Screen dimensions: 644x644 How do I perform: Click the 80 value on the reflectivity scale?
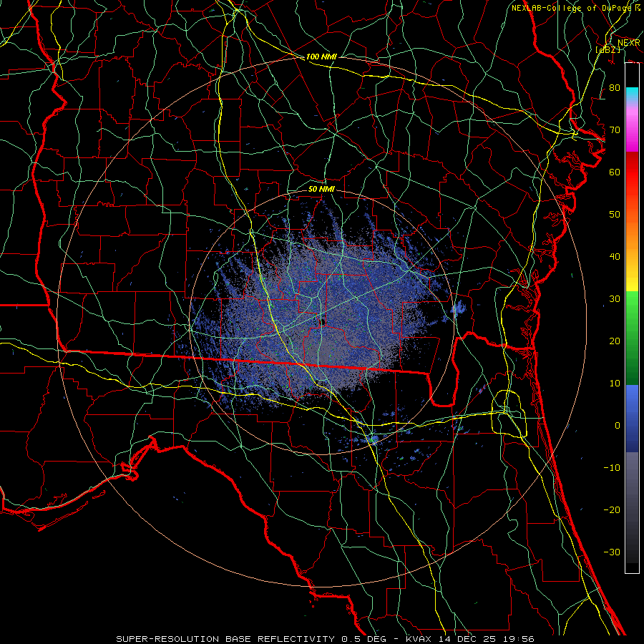[615, 87]
